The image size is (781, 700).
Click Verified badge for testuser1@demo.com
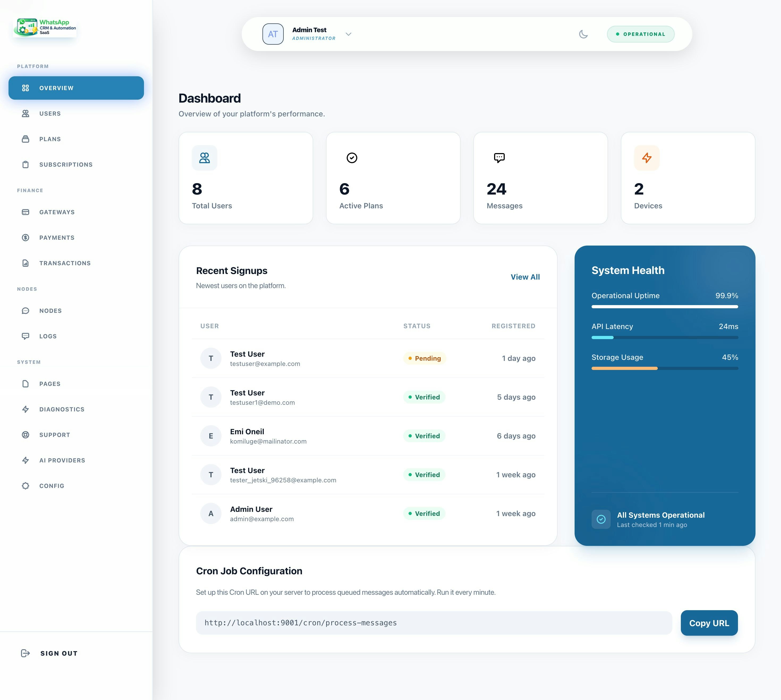pyautogui.click(x=424, y=397)
